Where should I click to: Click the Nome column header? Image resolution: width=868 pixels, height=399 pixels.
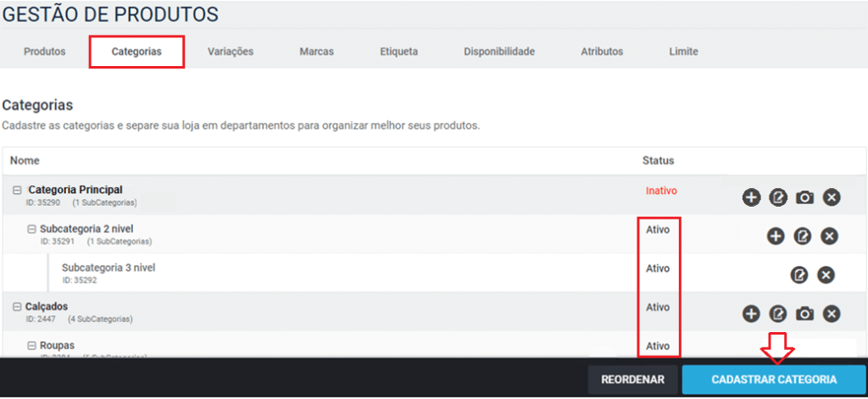(x=25, y=161)
